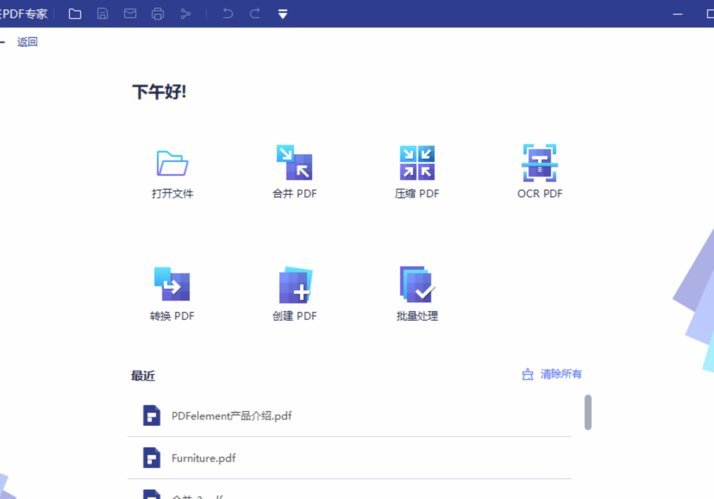Start the OCR PDF tool
714x499 pixels.
pyautogui.click(x=540, y=172)
